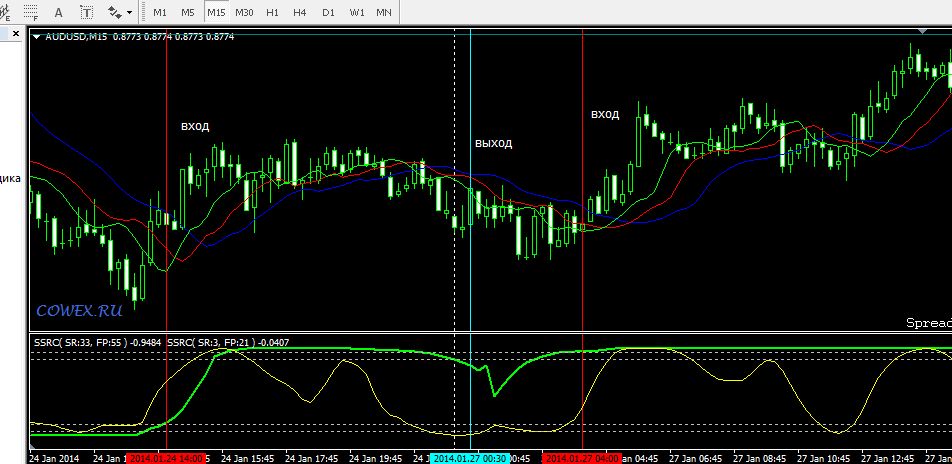This screenshot has width=952, height=464.
Task: Select the 'выход' text label
Action: pos(494,144)
